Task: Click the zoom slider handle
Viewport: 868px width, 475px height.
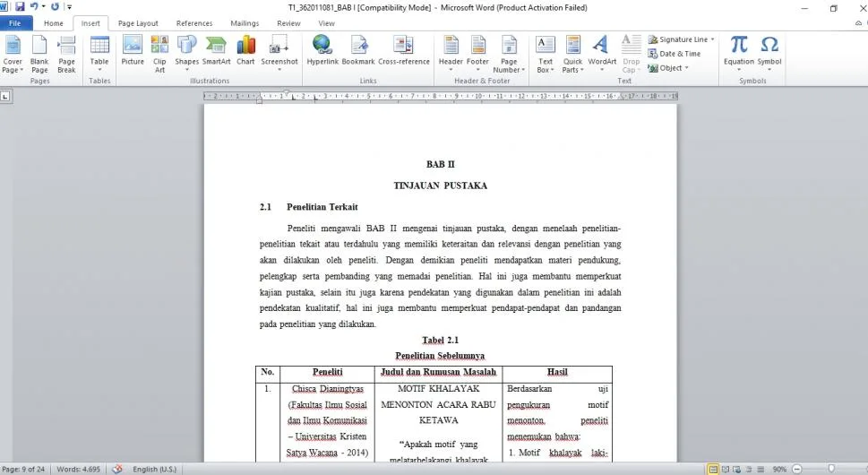Action: click(831, 469)
